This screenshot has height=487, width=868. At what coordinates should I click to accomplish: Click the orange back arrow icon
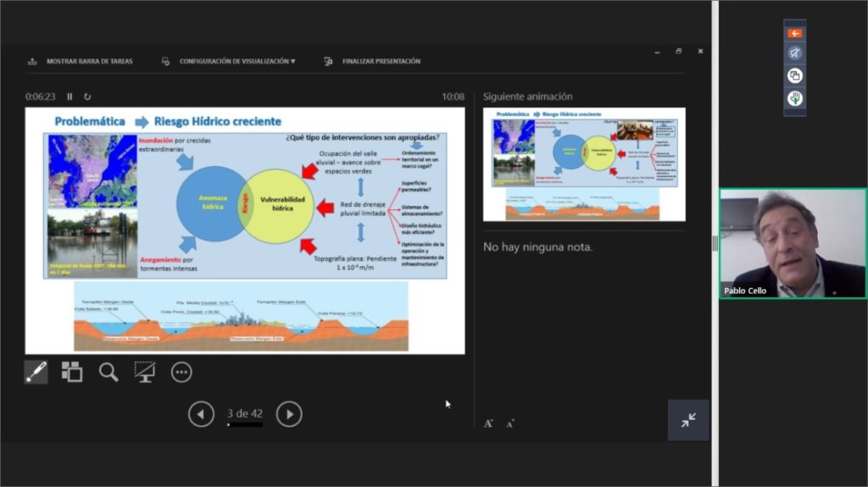point(794,34)
